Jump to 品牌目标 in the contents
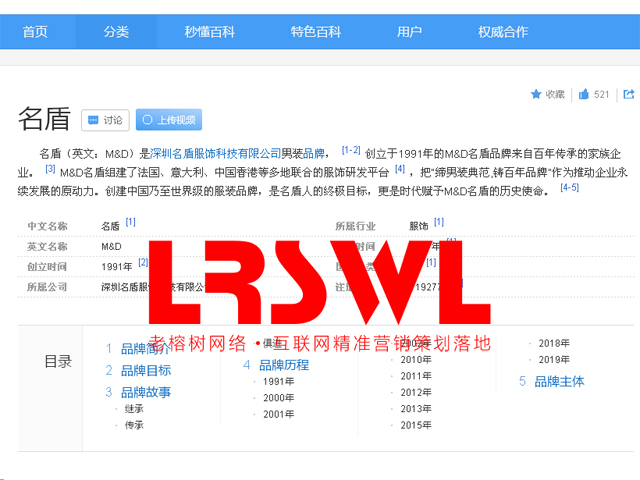Viewport: 640px width, 480px height. click(145, 370)
